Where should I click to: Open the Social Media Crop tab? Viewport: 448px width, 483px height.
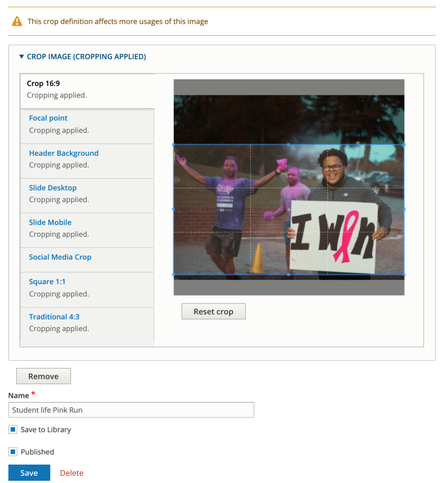[x=87, y=260]
